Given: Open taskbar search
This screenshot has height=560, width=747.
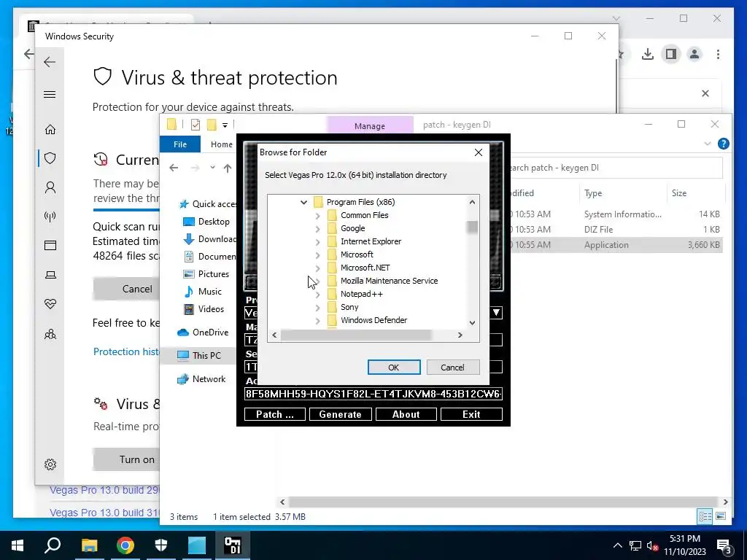Looking at the screenshot, I should 53,545.
